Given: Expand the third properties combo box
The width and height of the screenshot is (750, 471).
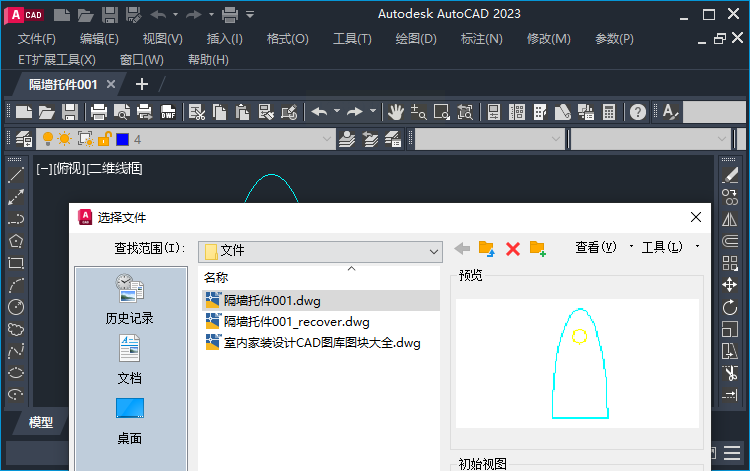Looking at the screenshot, I should (x=722, y=139).
